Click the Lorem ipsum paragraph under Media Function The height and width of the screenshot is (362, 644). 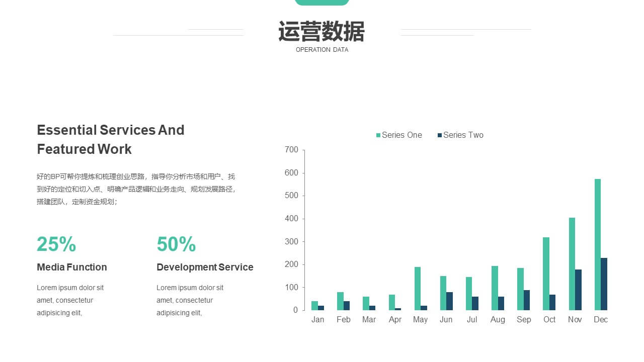tap(70, 300)
